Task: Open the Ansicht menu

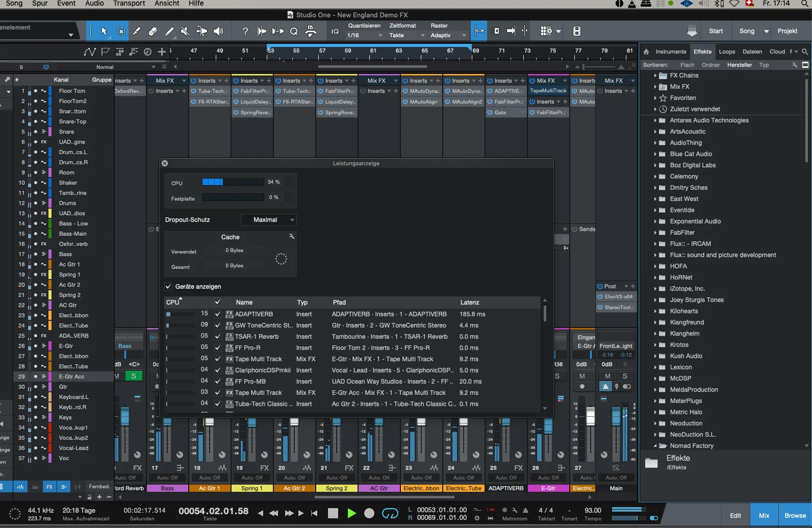Action: [167, 4]
